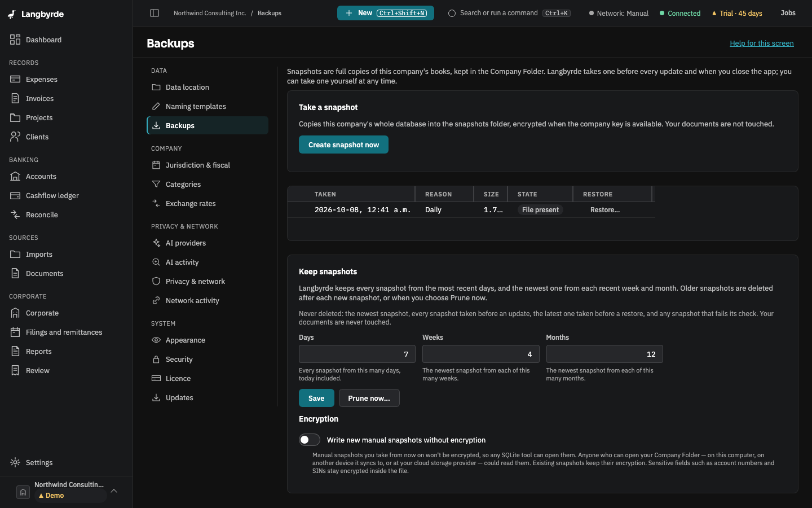Click the Invoices document icon
Screen dimensions: 812x508
[x=15, y=98]
